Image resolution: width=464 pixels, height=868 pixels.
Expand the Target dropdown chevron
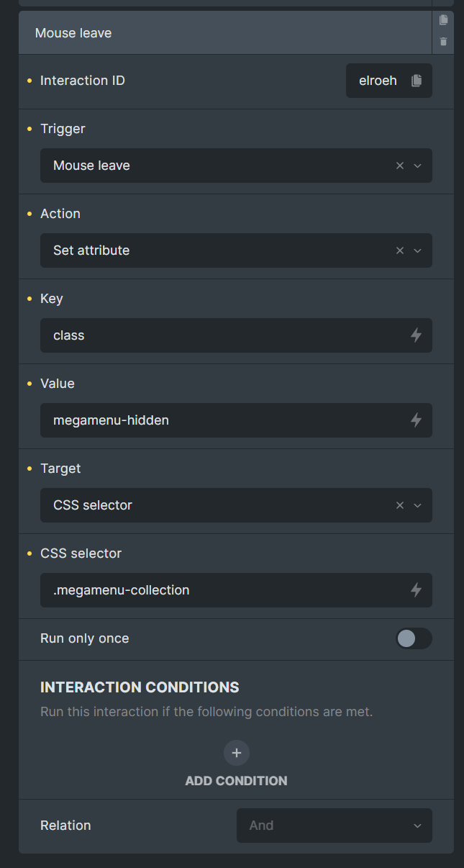tap(418, 505)
